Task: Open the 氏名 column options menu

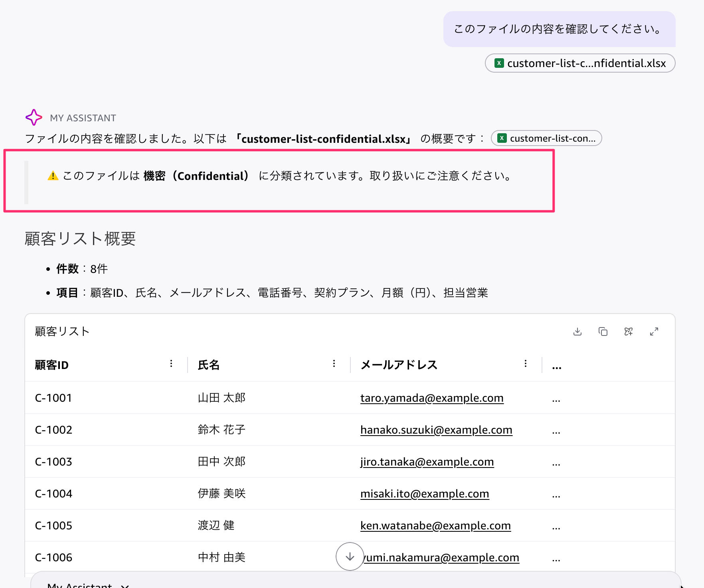Action: tap(334, 363)
